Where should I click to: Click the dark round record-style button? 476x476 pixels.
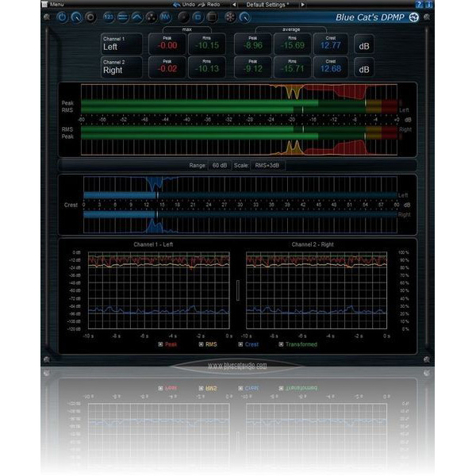[183, 17]
